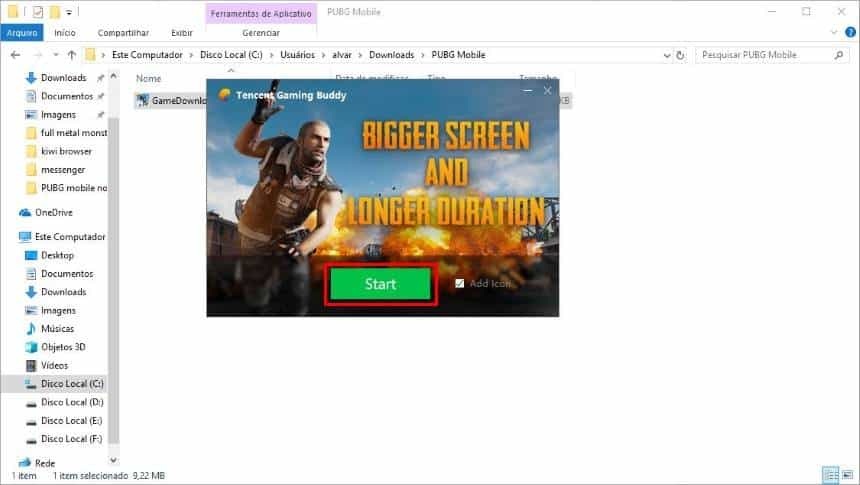
Task: Sort files by the Nome column
Action: 149,78
